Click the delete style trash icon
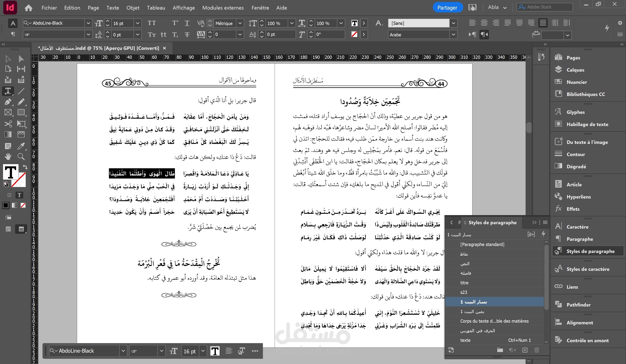Screen dimensions: 626x364 [x=536, y=350]
